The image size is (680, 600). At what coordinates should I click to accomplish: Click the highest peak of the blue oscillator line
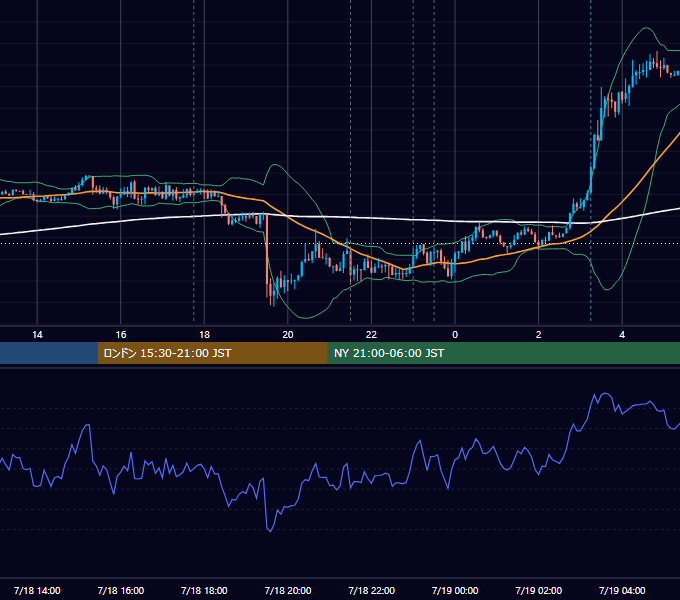tap(605, 394)
